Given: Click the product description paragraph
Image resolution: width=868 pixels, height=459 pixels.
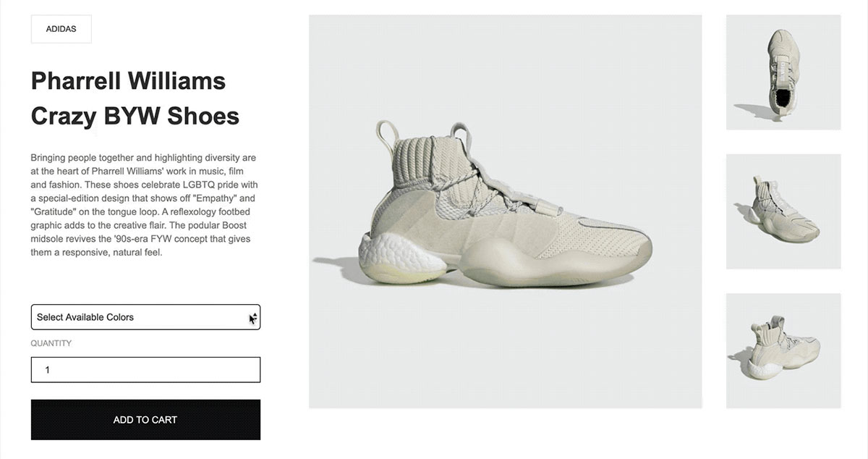Looking at the screenshot, I should 145,205.
